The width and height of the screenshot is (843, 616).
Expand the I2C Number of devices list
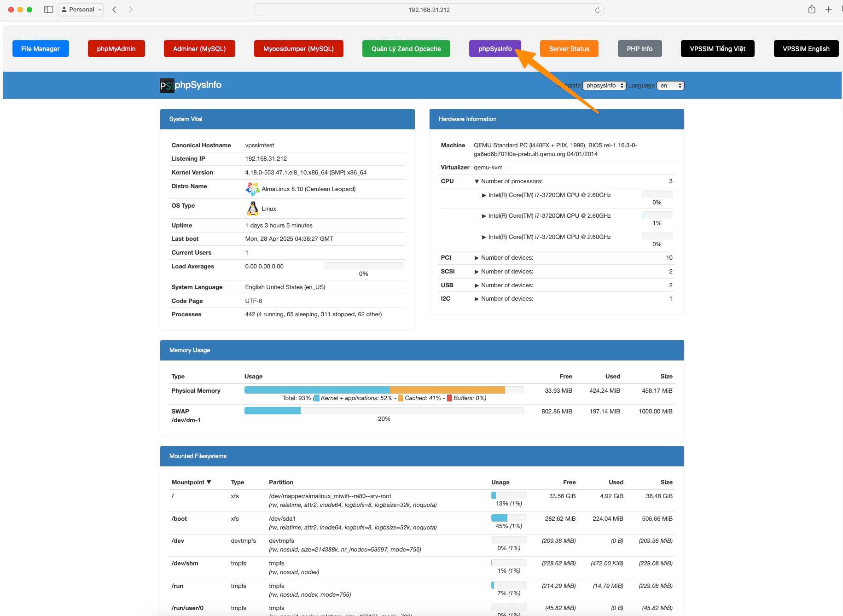(477, 299)
